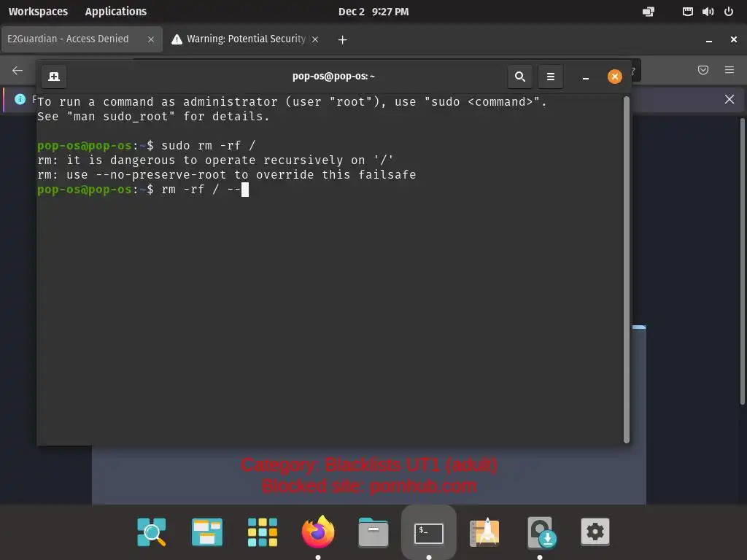Go back in Firefox
This screenshot has height=560, width=747.
point(18,71)
